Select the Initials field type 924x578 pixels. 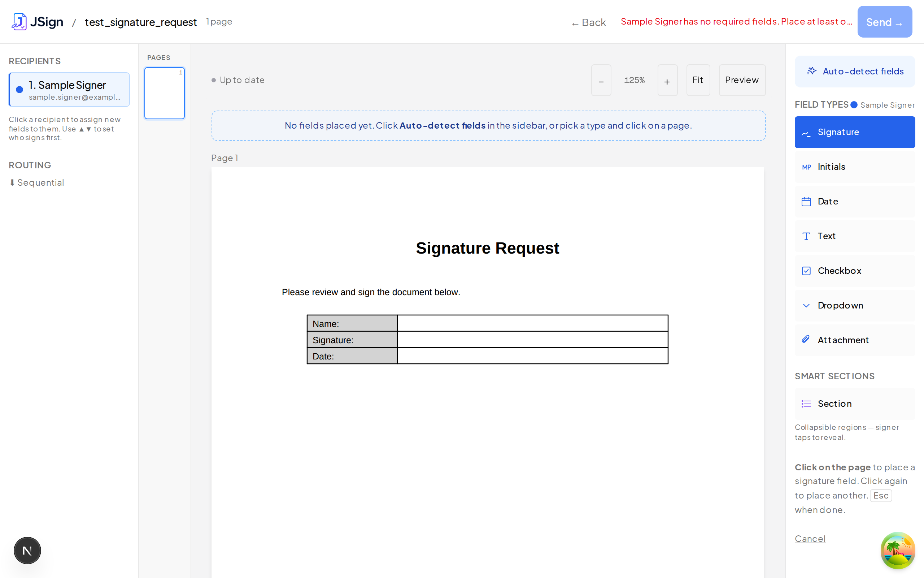tap(854, 167)
